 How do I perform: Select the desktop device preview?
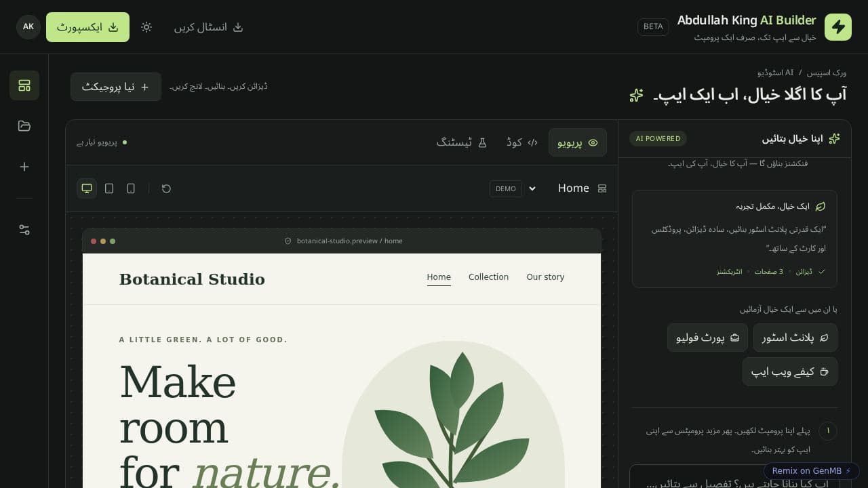point(87,188)
